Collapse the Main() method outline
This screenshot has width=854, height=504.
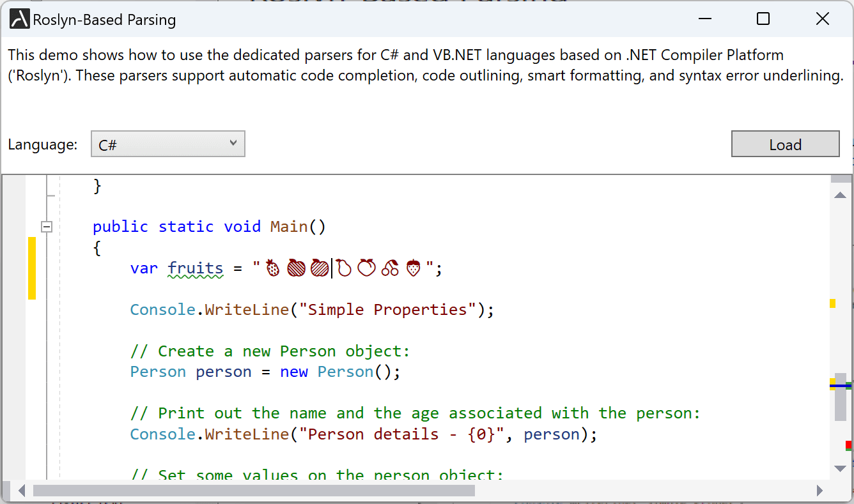(x=46, y=226)
